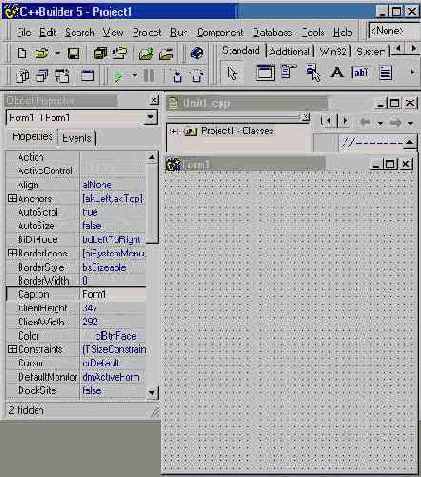Open the back navigation history dropdown in Unit1.cpp
The image size is (421, 477).
tap(380, 123)
